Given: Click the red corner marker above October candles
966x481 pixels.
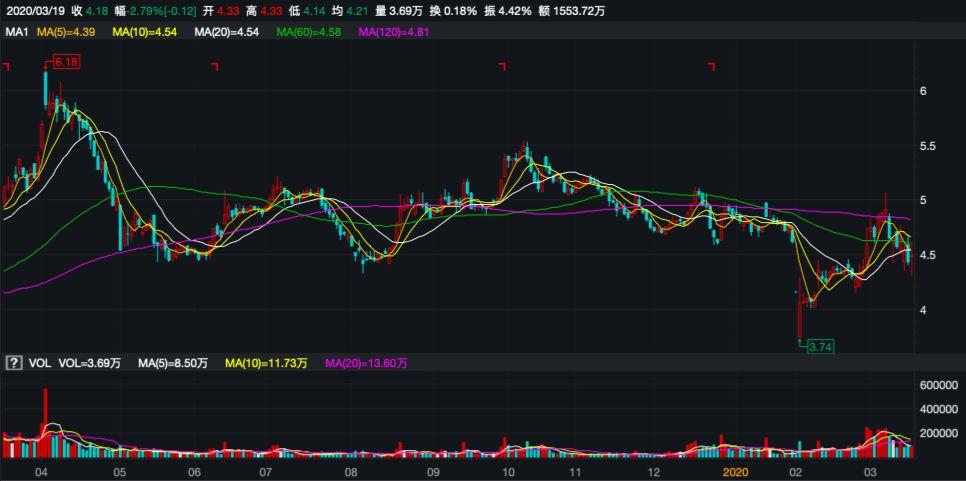Looking at the screenshot, I should tap(502, 67).
